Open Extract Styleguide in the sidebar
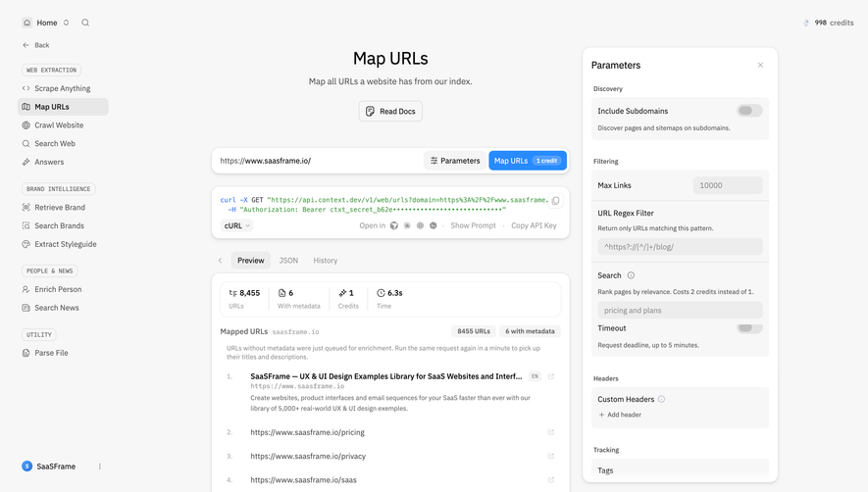Viewport: 868px width, 492px height. (x=63, y=244)
